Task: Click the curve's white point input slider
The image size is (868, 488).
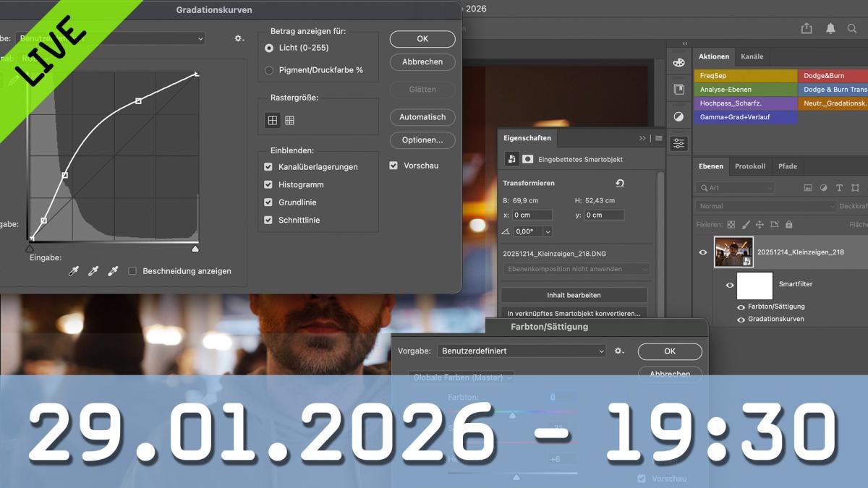Action: click(195, 249)
